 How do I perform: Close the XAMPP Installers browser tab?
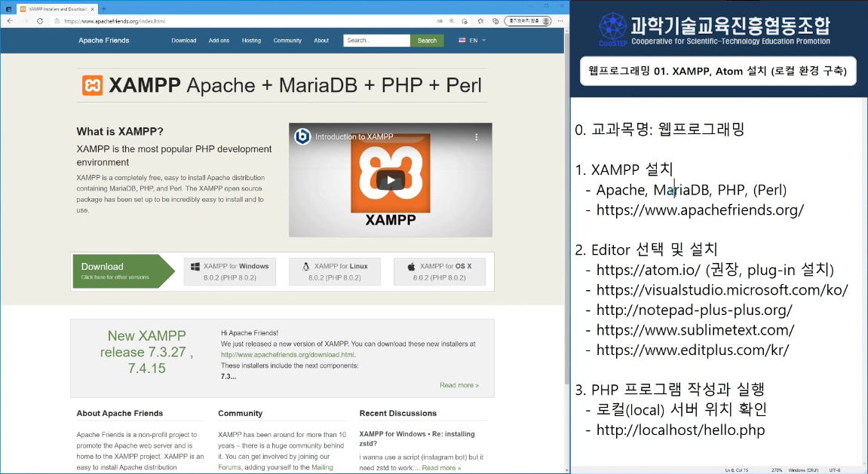click(x=94, y=8)
